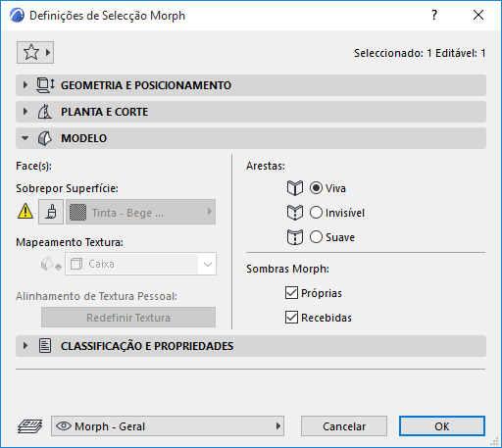Click the 'Mapeamento Textura:' label
The image size is (502, 448).
pos(70,242)
